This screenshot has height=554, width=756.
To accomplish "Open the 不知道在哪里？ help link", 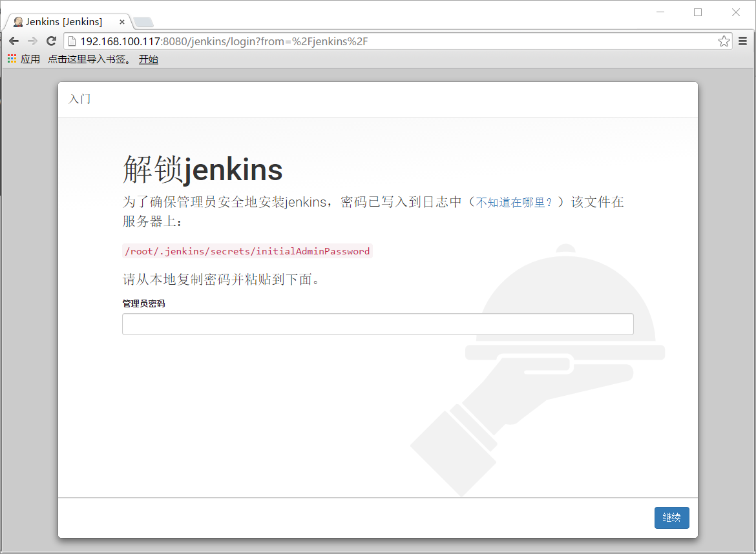I will click(x=514, y=202).
